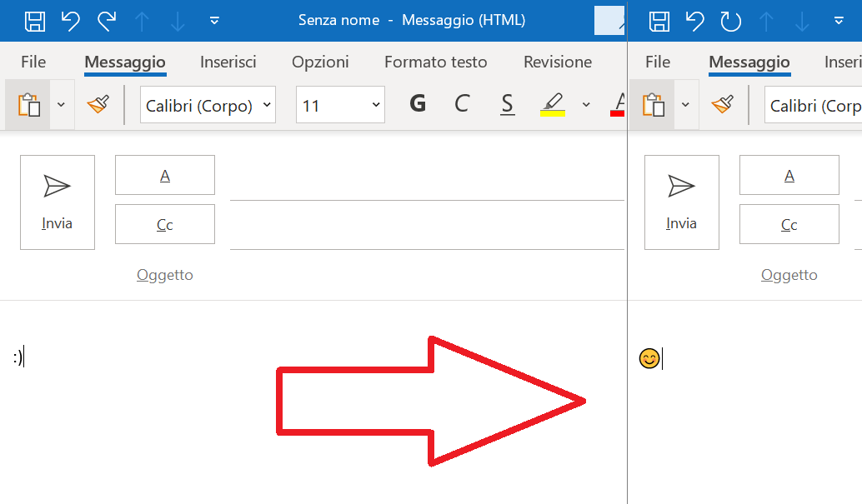The width and height of the screenshot is (862, 504).
Task: Switch to the Opzioni tab
Action: (x=320, y=62)
